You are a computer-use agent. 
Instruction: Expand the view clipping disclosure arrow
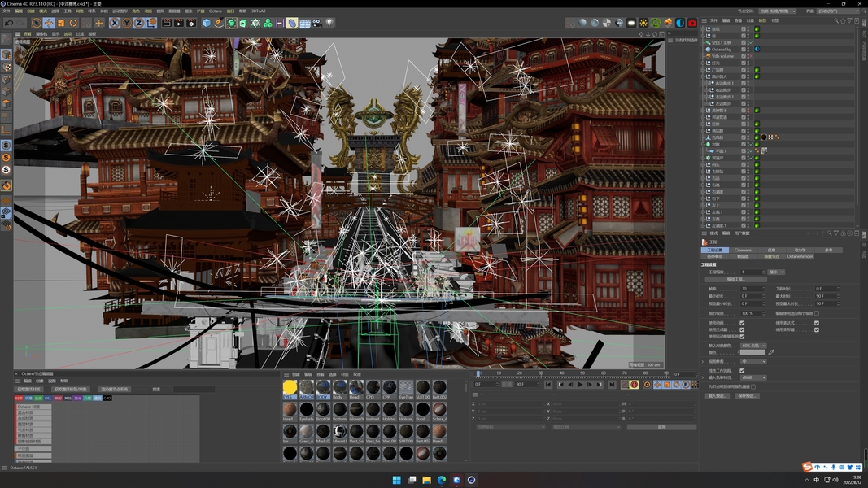pos(703,361)
